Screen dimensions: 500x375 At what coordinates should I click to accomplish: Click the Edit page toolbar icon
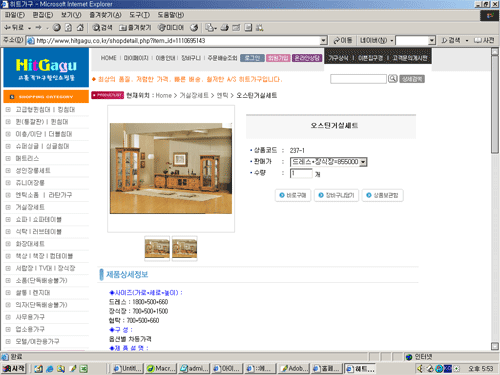click(236, 28)
